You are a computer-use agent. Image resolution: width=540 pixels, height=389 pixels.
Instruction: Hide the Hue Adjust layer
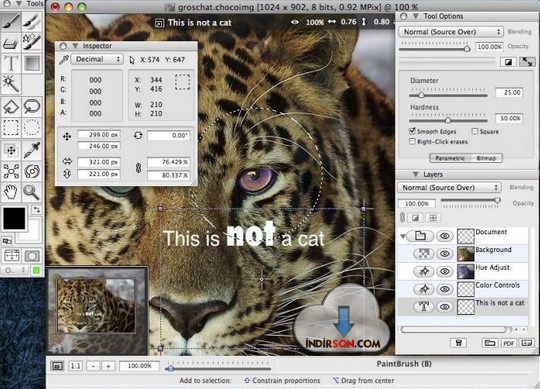(445, 272)
